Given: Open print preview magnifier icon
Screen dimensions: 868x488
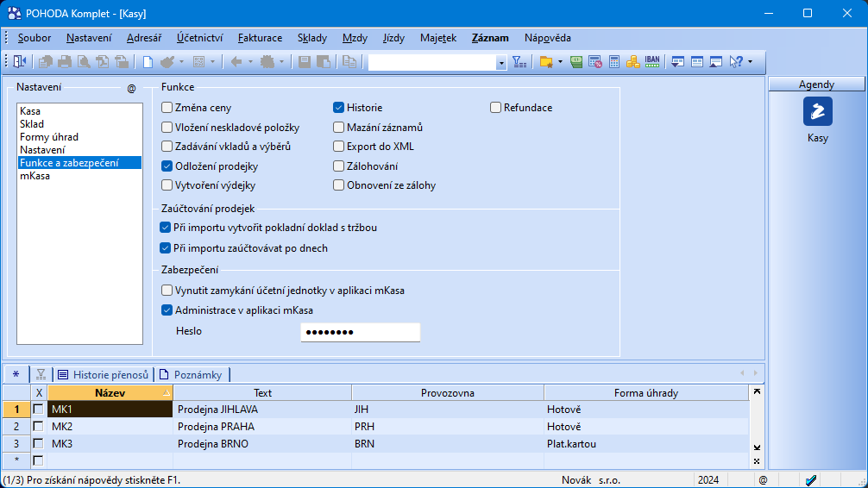Looking at the screenshot, I should [84, 62].
